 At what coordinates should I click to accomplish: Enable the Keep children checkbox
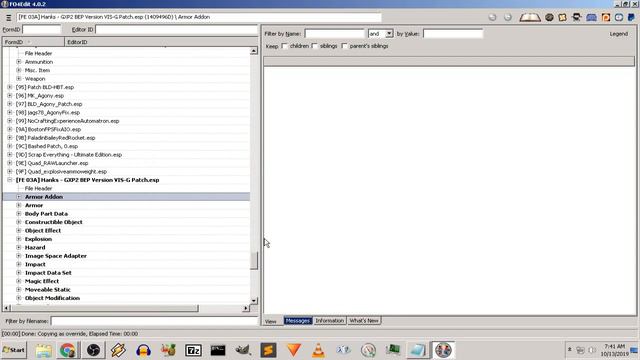(284, 46)
